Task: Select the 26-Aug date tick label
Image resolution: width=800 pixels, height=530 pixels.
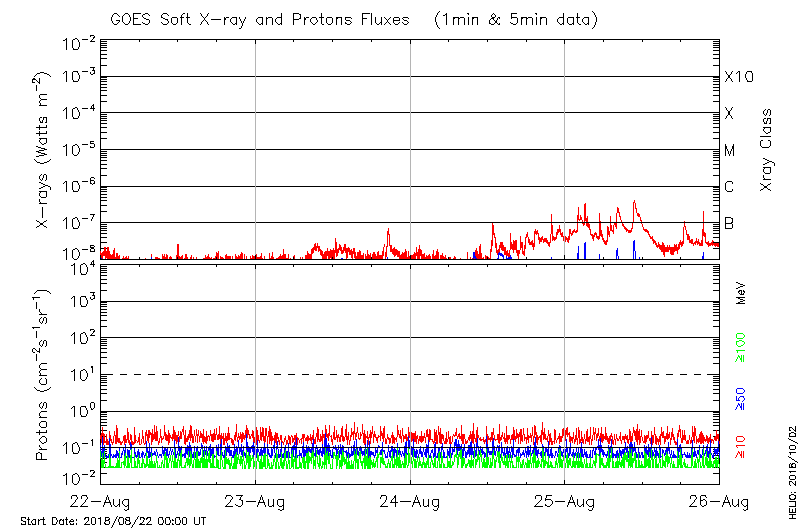Action: pos(719,500)
